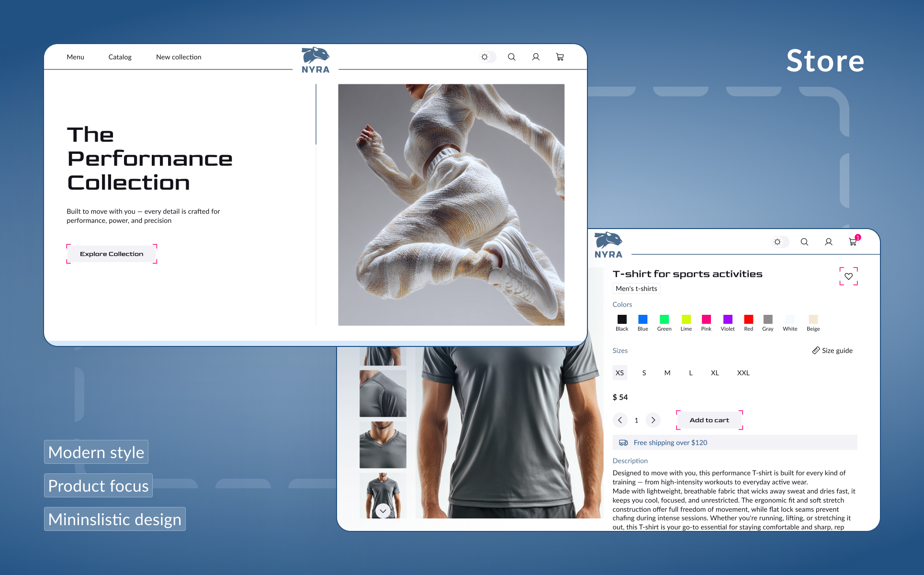924x575 pixels.
Task: Open shopping cart in homepage header
Action: [560, 57]
